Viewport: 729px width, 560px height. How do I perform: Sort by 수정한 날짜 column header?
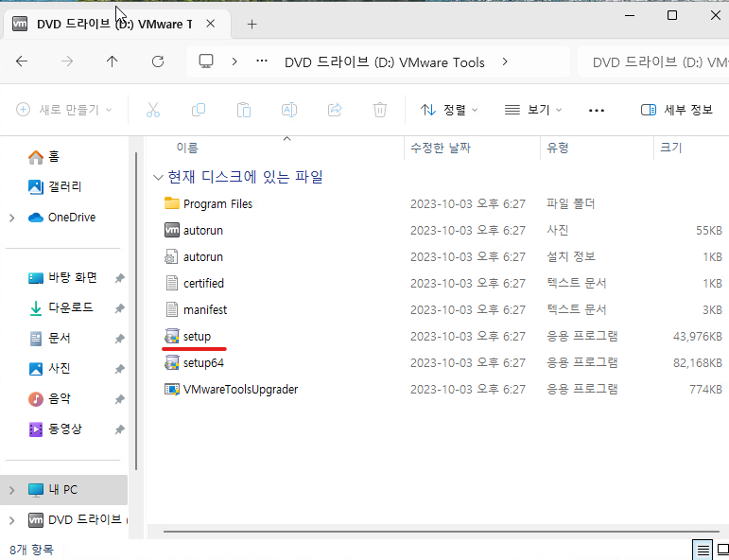[441, 148]
